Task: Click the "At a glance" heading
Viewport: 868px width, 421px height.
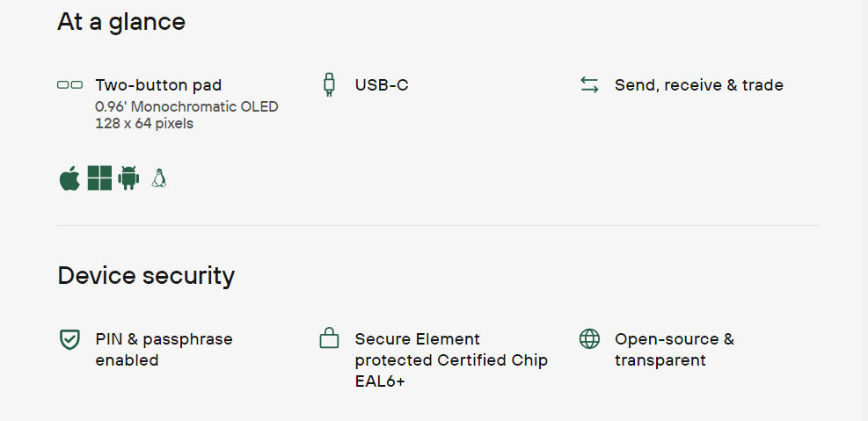Action: (121, 22)
